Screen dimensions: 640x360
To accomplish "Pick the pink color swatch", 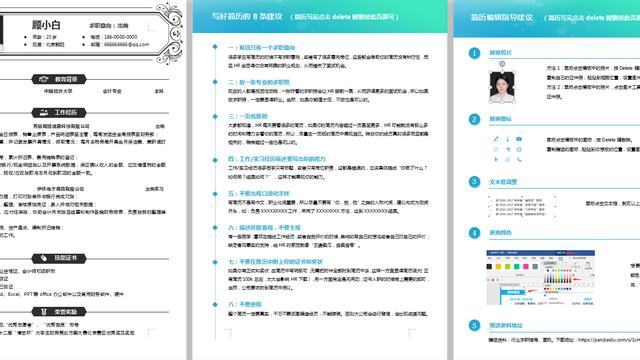I will click(x=526, y=267).
